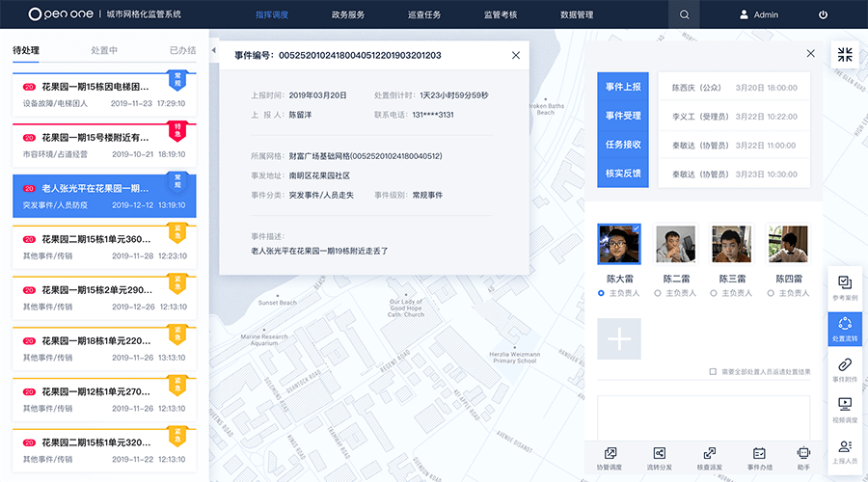Click the 事件受理 step button
Viewport: 868px width, 482px height.
[x=623, y=116]
